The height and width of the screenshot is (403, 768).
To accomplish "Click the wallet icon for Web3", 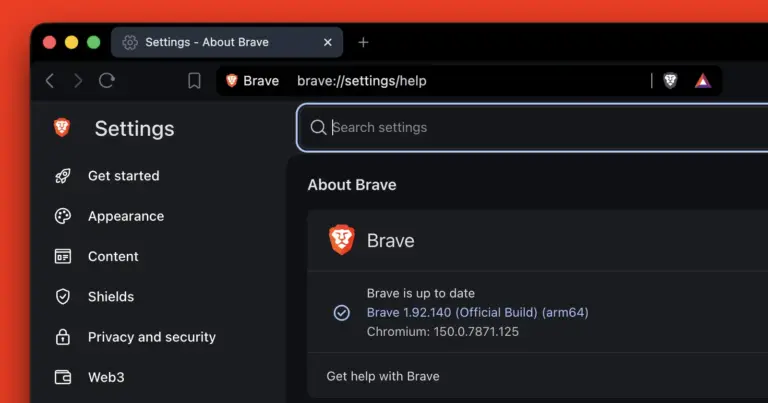I will [x=63, y=377].
